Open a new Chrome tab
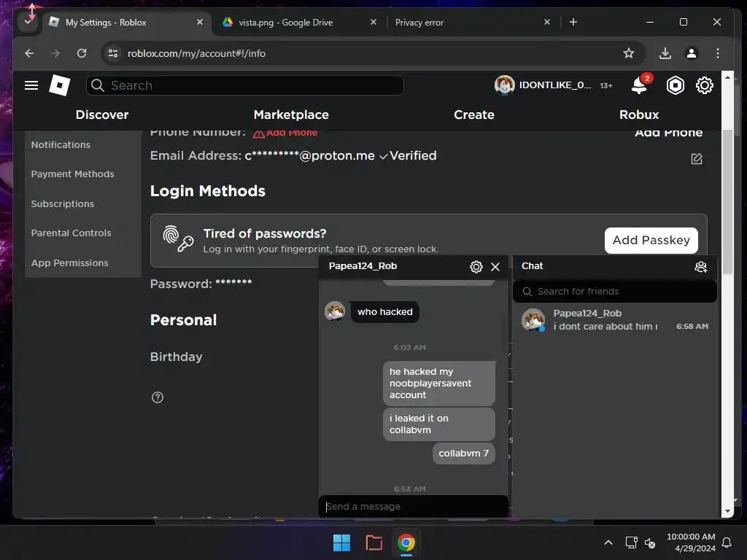Viewport: 747px width, 560px height. [573, 22]
